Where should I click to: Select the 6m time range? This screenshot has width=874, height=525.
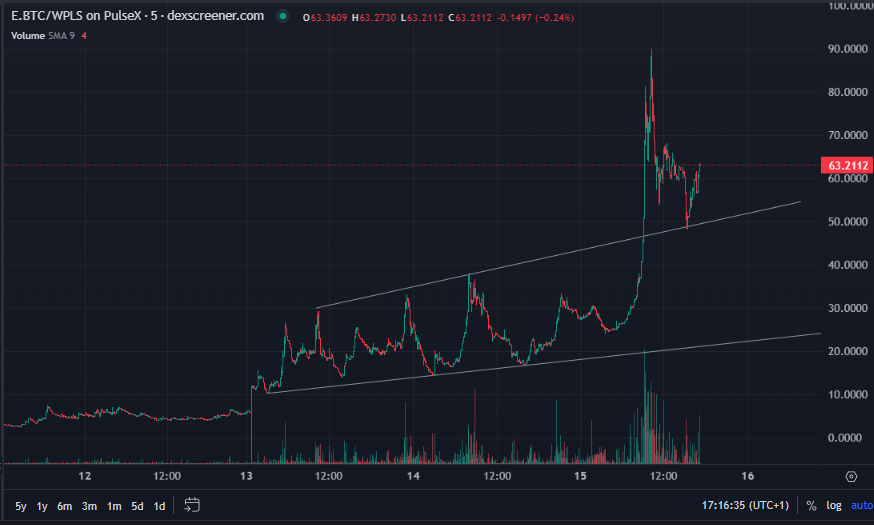click(65, 506)
